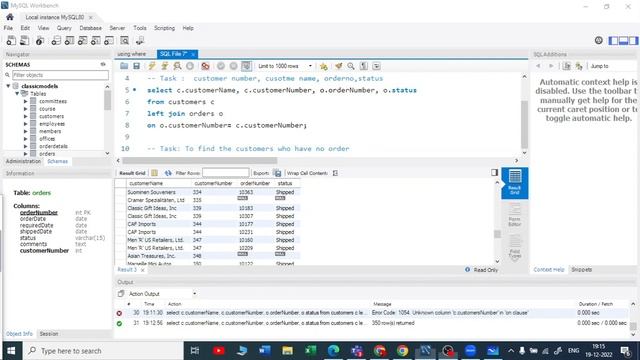Open find panel magnifier icon
The height and width of the screenshot is (360, 640).
351,66
